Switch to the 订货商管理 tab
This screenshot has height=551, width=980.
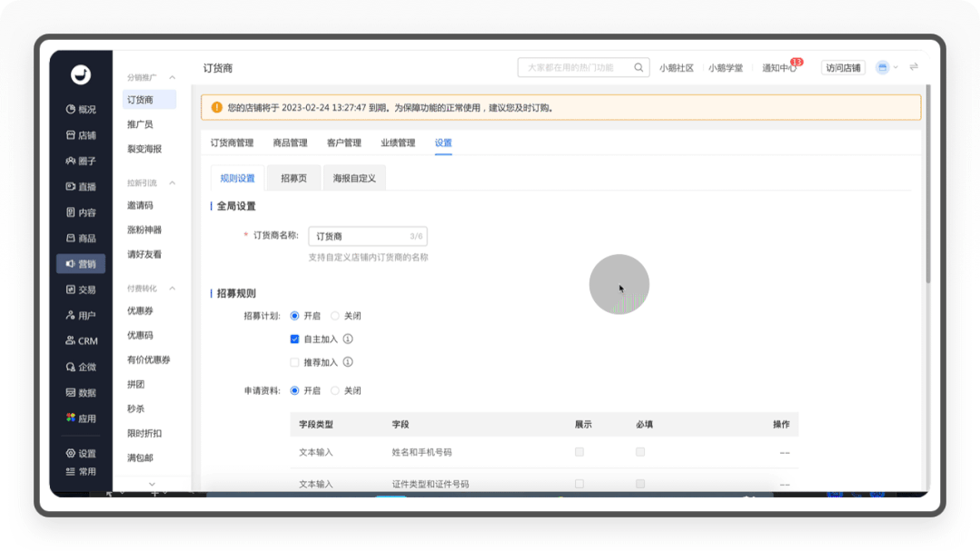click(232, 143)
